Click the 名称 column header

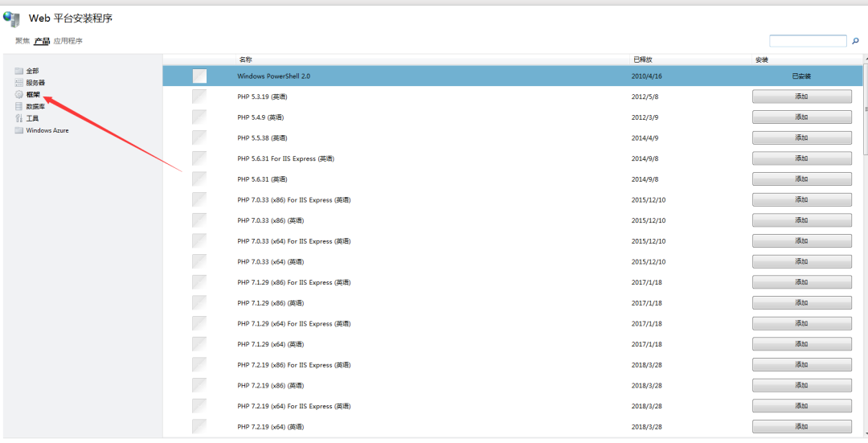(246, 59)
